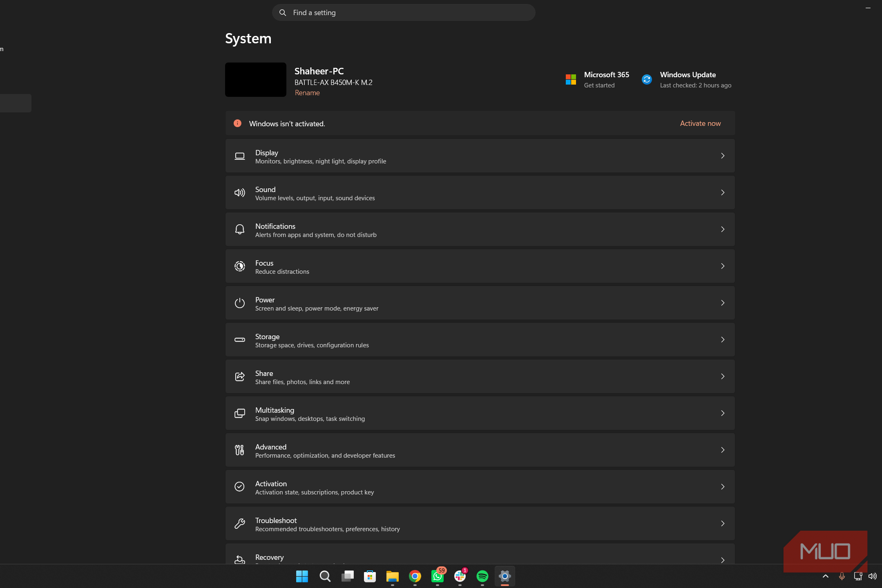Click the orange activation warning icon

[237, 123]
